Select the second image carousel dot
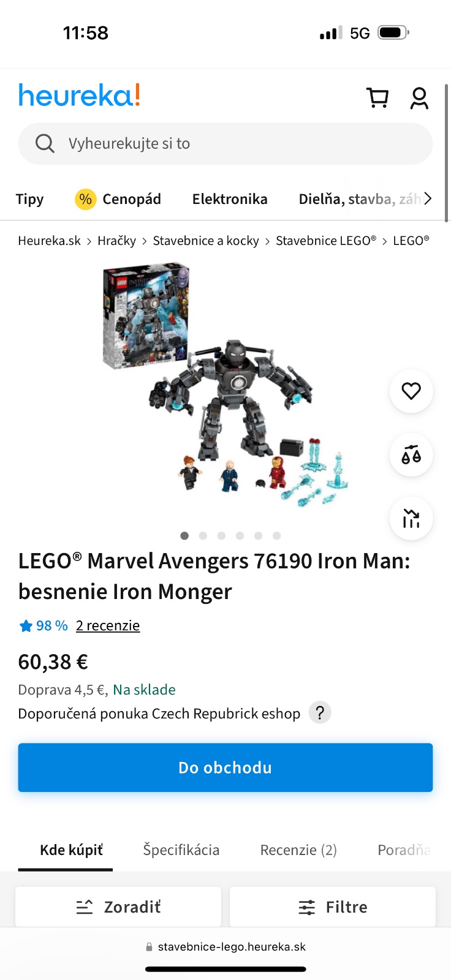 tap(203, 536)
